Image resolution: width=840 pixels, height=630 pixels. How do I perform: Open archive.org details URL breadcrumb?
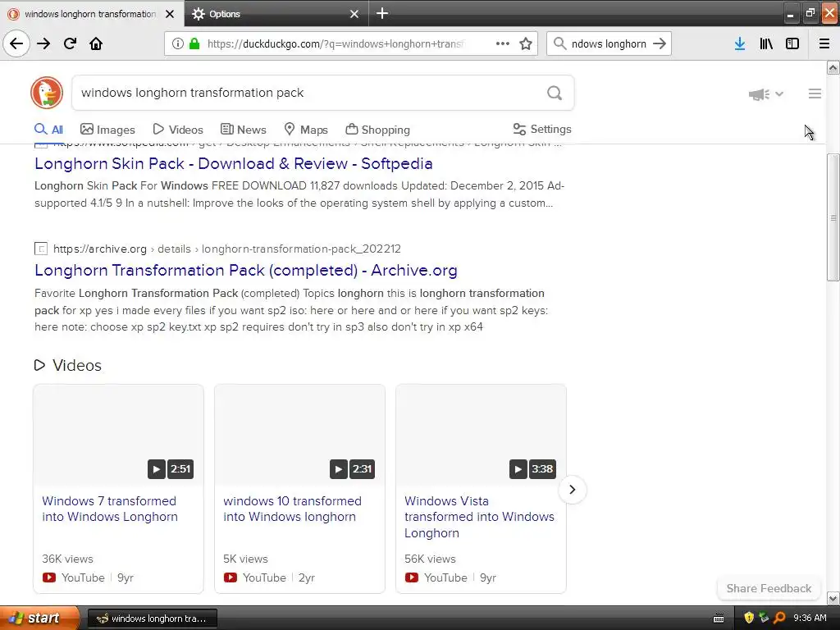pos(227,249)
